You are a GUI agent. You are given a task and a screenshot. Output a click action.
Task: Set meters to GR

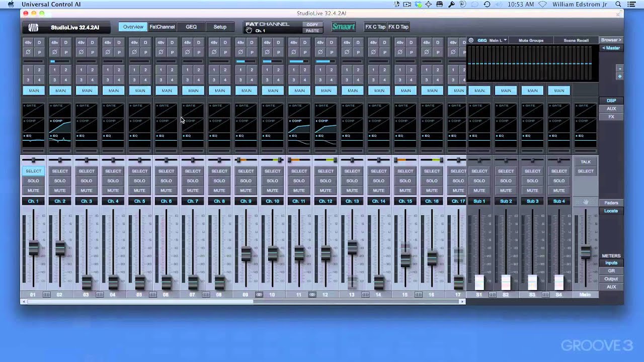tap(611, 271)
